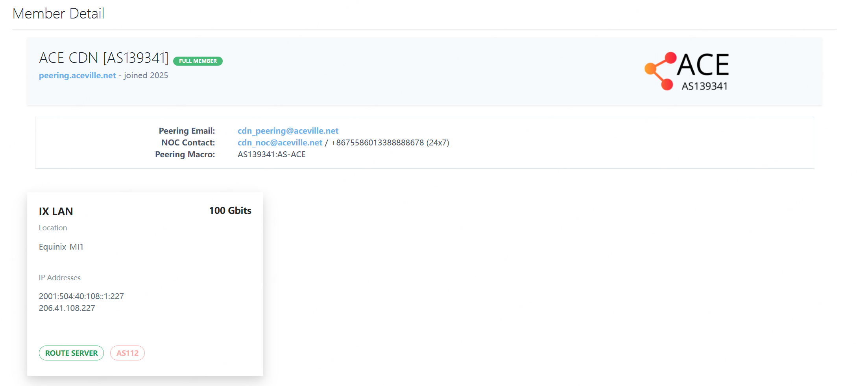Click the Peering Email label
Viewport: 868px width, 386px height.
pyautogui.click(x=187, y=131)
